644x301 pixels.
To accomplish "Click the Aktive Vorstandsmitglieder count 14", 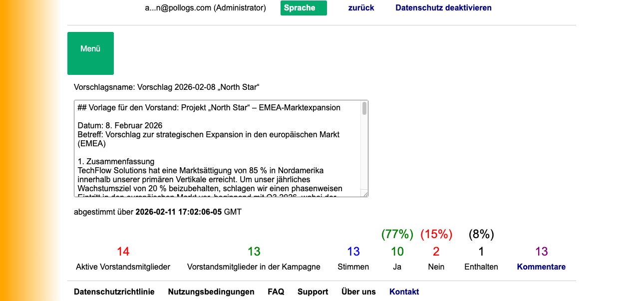I will click(x=123, y=252).
